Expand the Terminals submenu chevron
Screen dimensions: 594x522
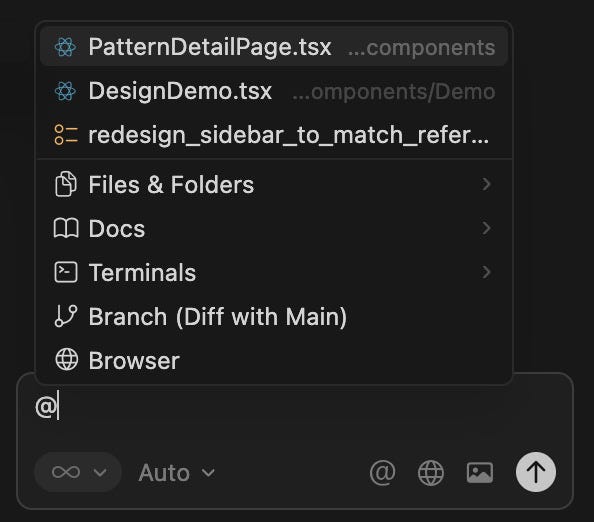click(486, 272)
